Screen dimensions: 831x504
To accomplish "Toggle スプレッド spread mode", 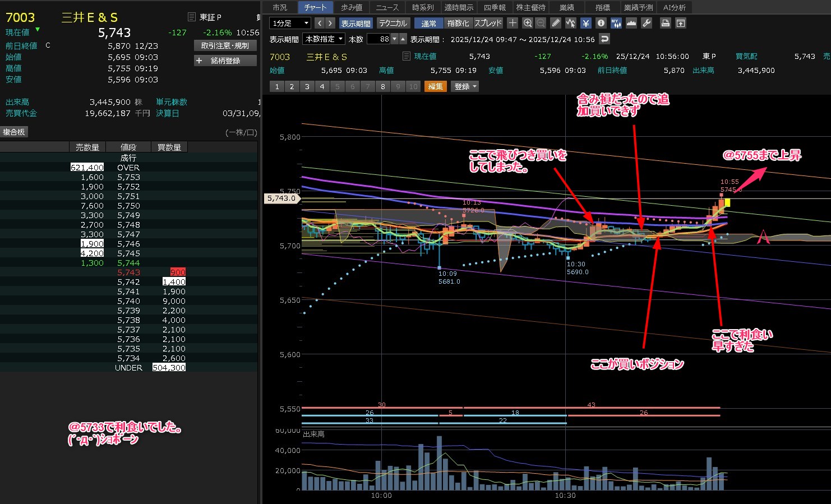I will pyautogui.click(x=488, y=23).
